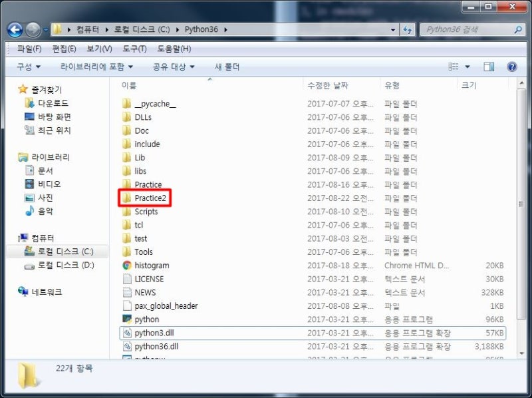The width and height of the screenshot is (532, 398).
Task: Sort by the 유형 column header
Action: [x=392, y=86]
